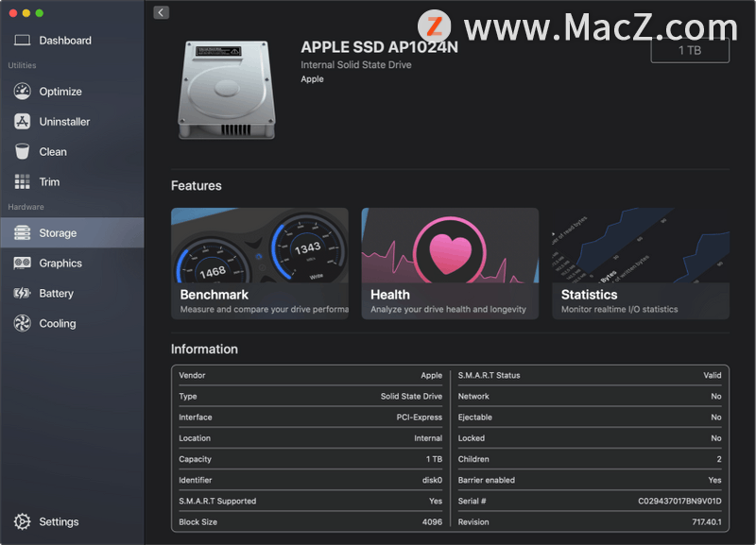Click the Identifier value disk0
Image resolution: width=756 pixels, height=545 pixels.
432,480
